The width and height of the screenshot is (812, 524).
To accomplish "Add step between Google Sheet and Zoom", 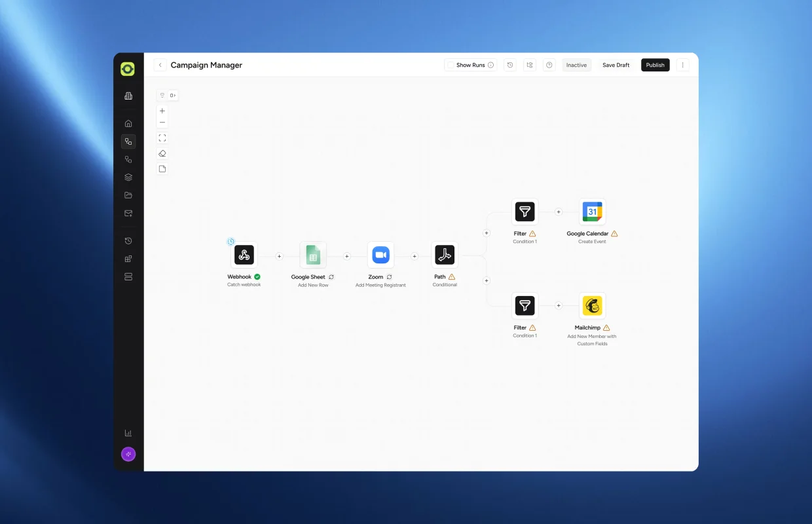I will [x=347, y=256].
